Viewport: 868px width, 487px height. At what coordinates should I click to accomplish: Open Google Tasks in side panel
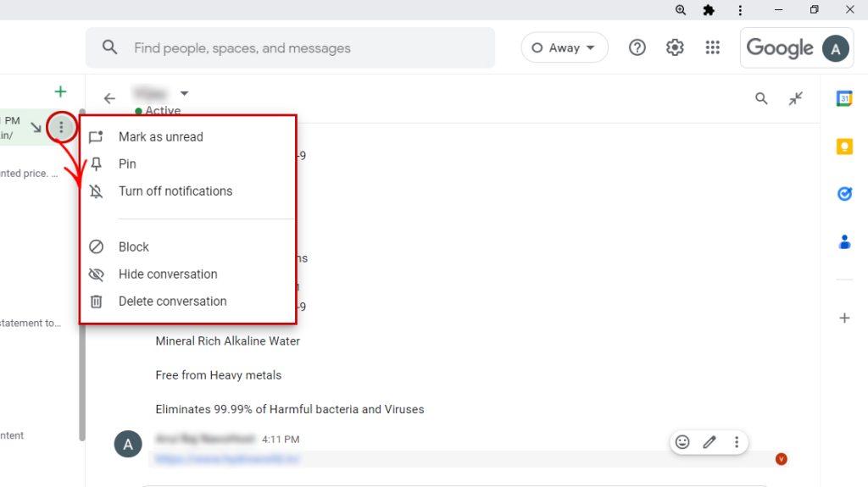click(x=844, y=194)
